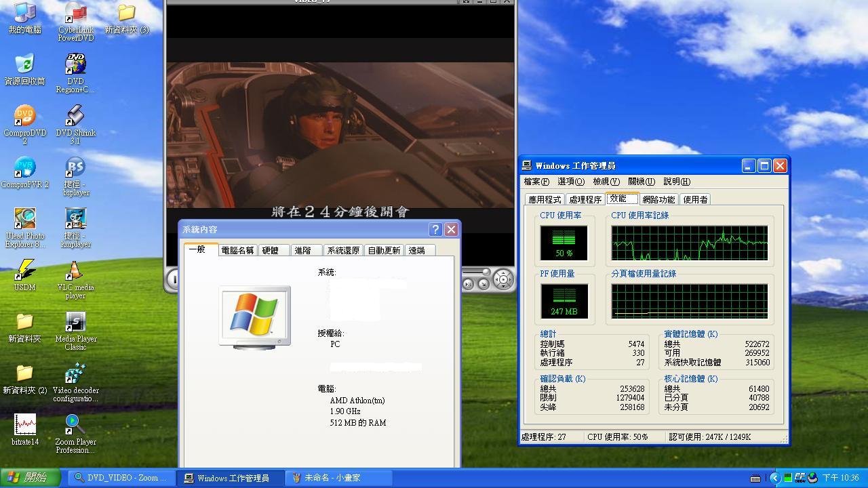The width and height of the screenshot is (868, 488).
Task: Open the Media Player Classic shortcut
Action: pyautogui.click(x=75, y=323)
